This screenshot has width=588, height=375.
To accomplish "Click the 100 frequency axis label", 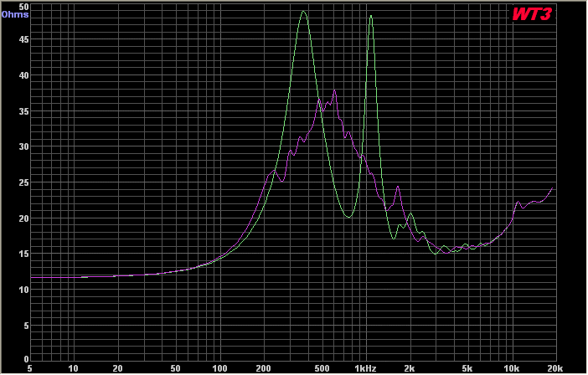I will [x=219, y=368].
